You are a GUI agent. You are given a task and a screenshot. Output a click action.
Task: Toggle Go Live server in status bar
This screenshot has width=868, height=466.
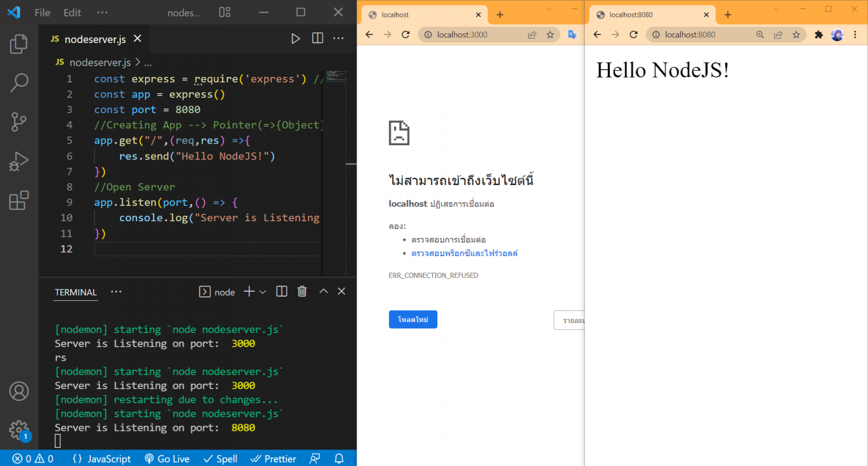[x=167, y=459]
